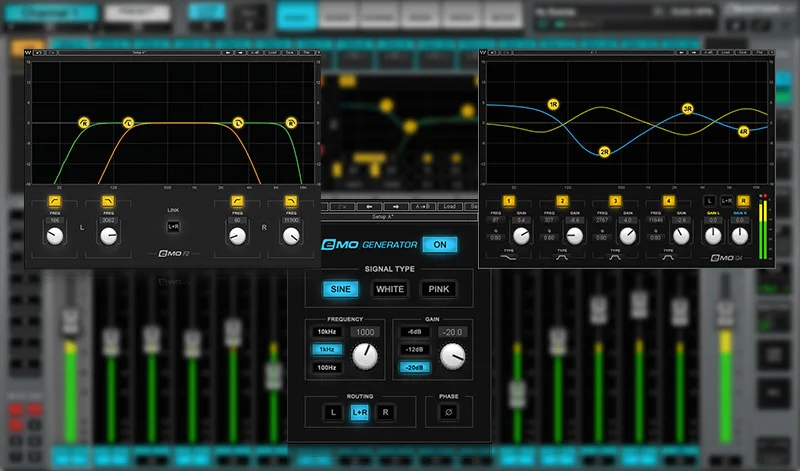Click next preset arrow in Generator toolbar

(x=396, y=206)
